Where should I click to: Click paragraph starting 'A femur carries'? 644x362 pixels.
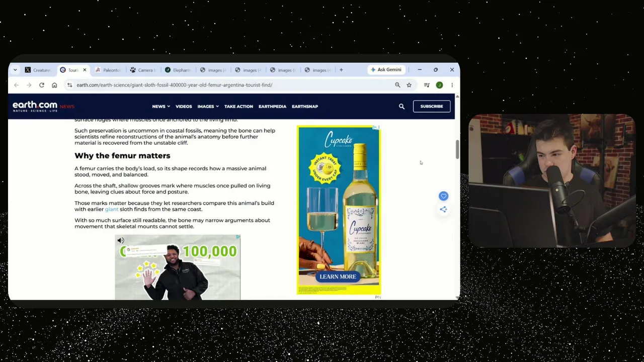[171, 171]
